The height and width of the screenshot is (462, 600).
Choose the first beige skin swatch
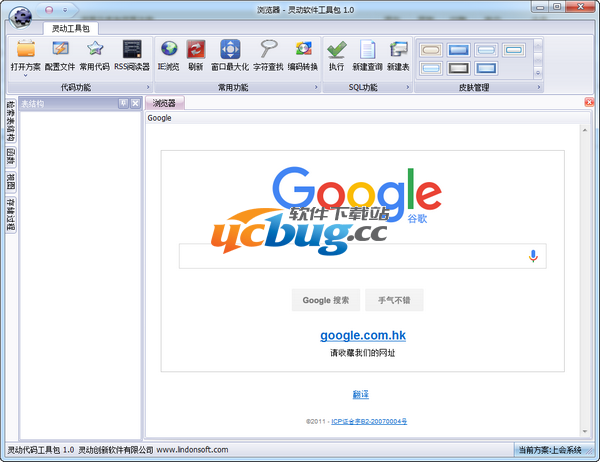pos(431,49)
